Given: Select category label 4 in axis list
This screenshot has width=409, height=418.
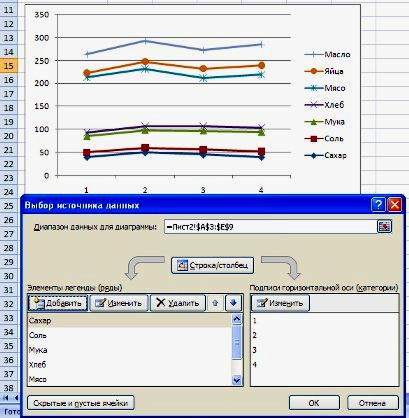Looking at the screenshot, I should tap(324, 365).
